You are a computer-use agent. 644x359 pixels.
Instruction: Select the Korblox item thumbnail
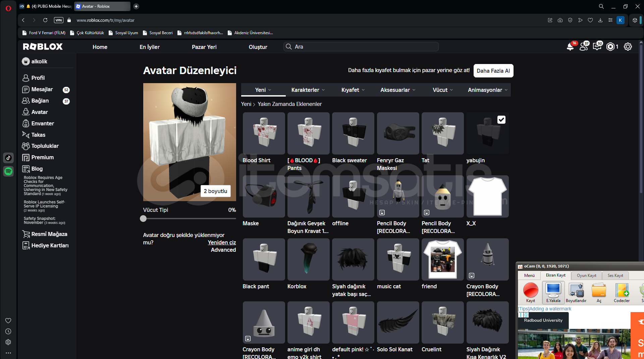[x=308, y=259]
